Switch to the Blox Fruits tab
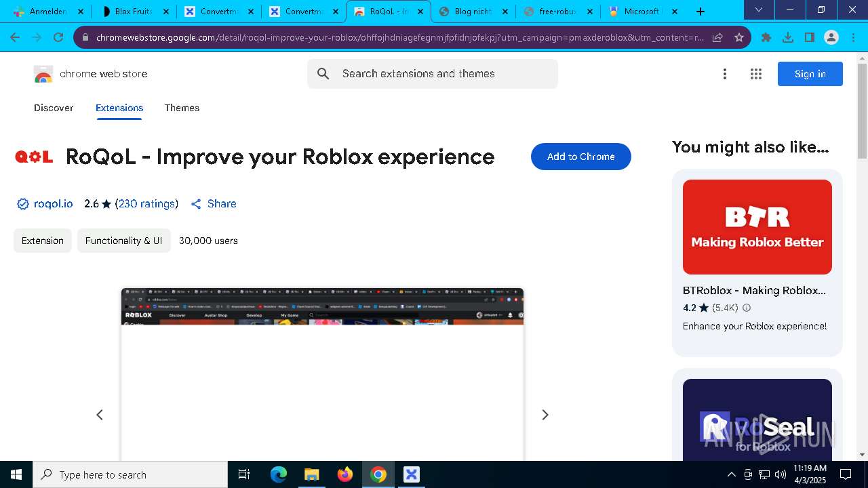868x488 pixels. pos(134,12)
